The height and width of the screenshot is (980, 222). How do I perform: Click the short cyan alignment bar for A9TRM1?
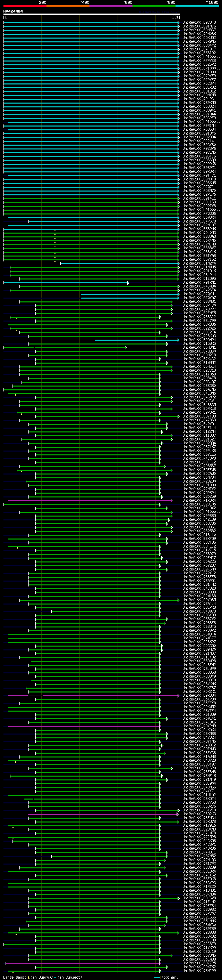66,283
